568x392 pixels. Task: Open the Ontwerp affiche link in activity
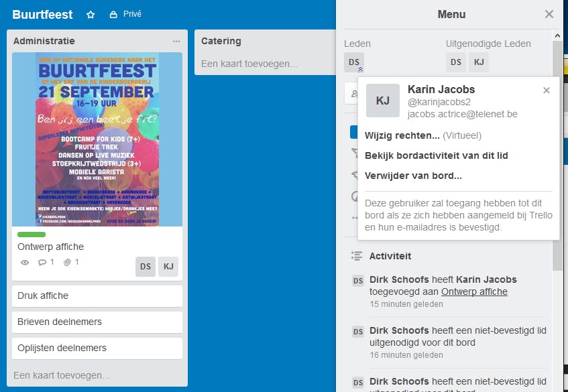(x=474, y=291)
